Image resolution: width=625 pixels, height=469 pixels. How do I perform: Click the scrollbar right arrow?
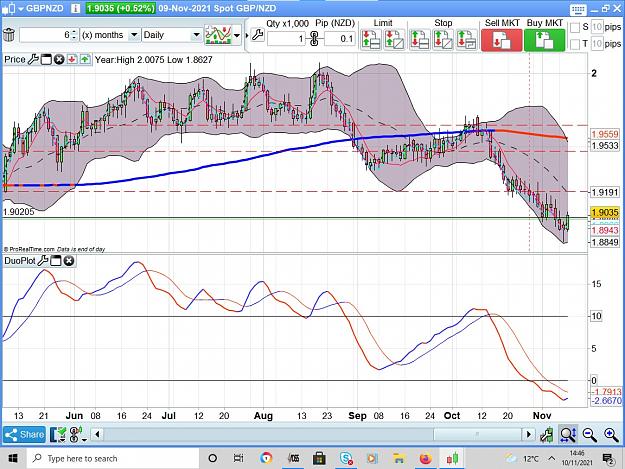tap(529, 434)
